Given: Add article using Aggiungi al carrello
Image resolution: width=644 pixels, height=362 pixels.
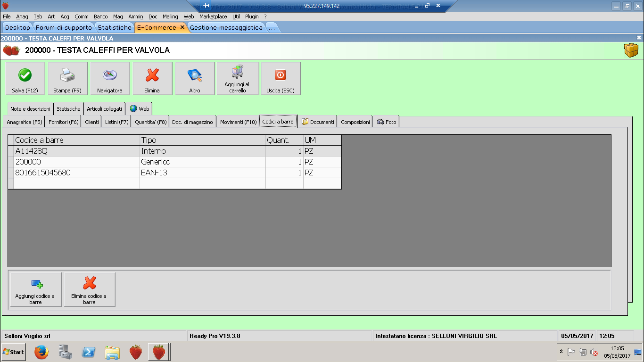Looking at the screenshot, I should point(238,79).
